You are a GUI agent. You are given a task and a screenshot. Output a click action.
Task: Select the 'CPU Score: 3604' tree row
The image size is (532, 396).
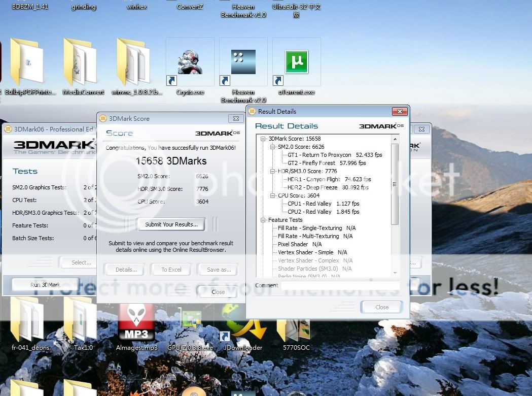point(299,195)
